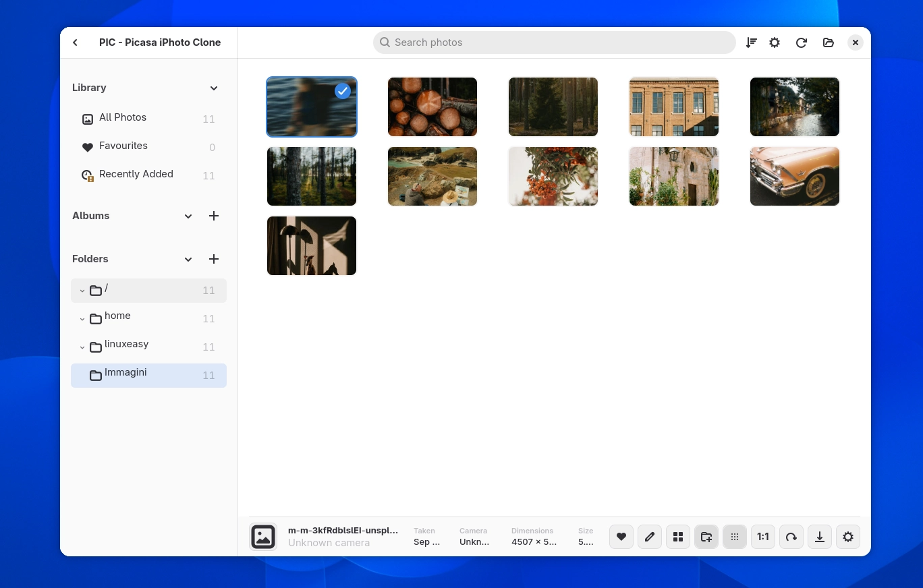This screenshot has height=588, width=923.
Task: Download the selected photo
Action: click(x=820, y=537)
